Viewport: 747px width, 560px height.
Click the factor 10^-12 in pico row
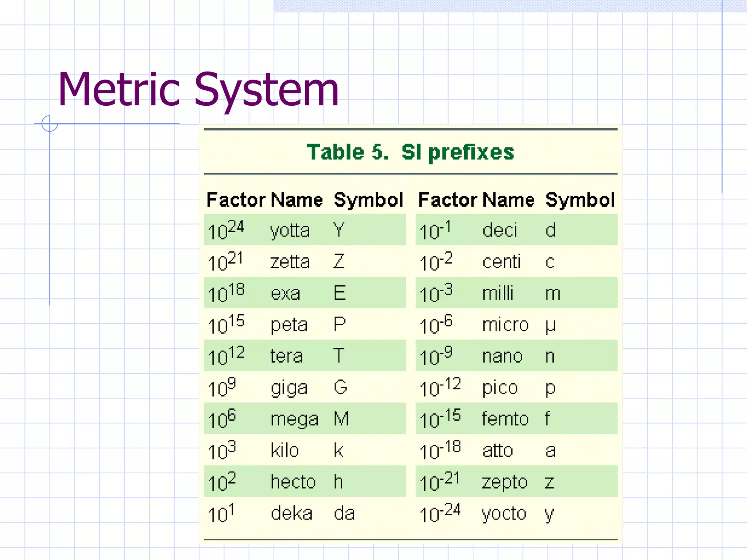[x=440, y=387]
